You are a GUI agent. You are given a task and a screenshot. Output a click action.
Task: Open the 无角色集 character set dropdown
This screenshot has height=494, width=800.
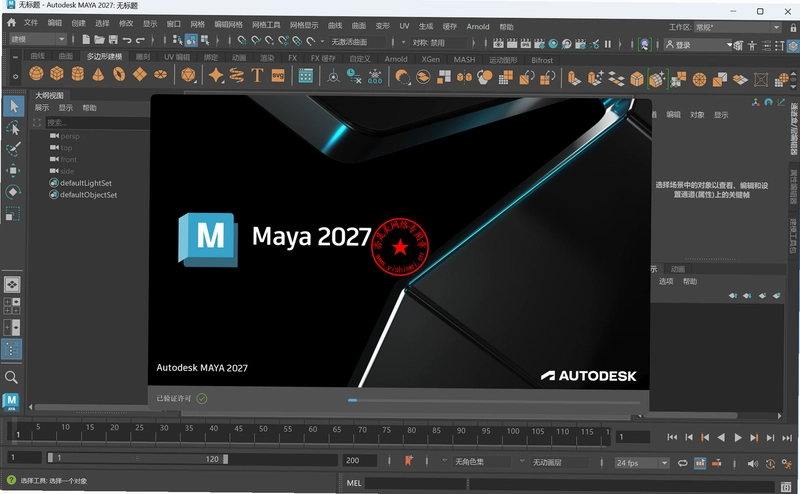click(x=482, y=462)
